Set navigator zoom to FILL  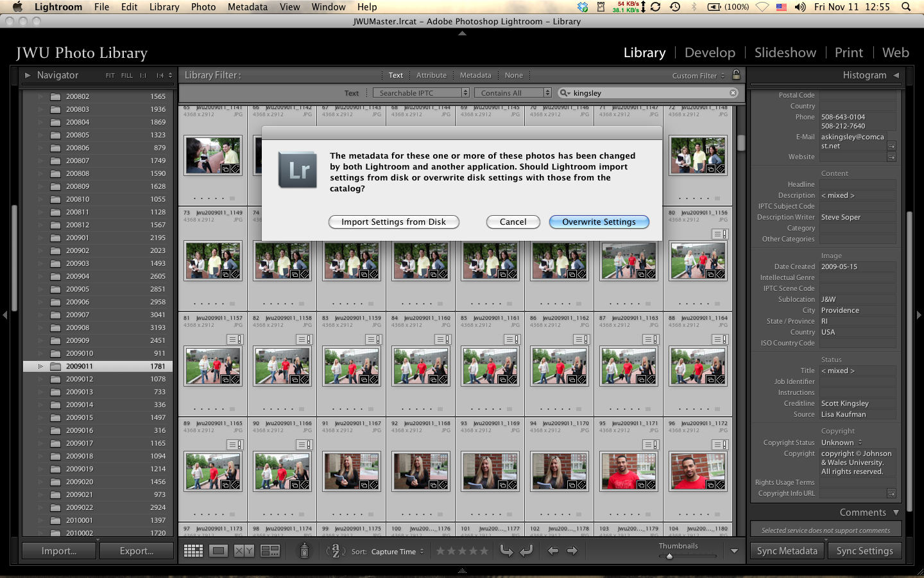127,75
